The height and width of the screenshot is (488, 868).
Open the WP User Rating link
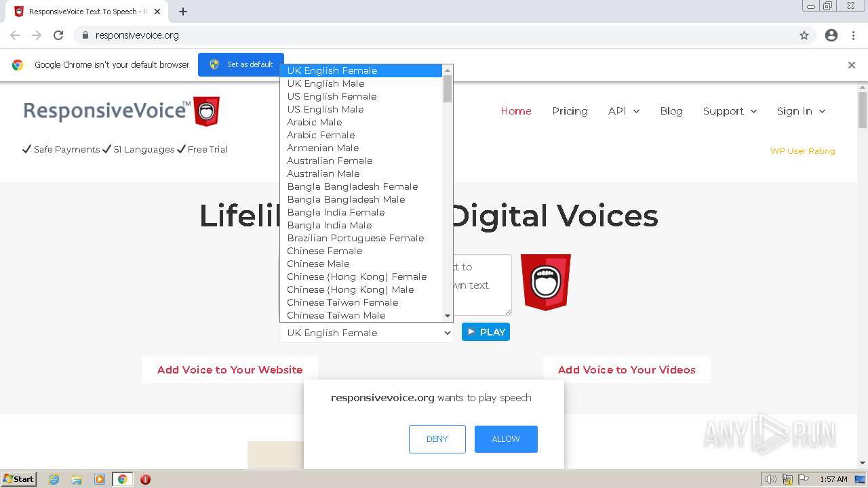[x=802, y=151]
